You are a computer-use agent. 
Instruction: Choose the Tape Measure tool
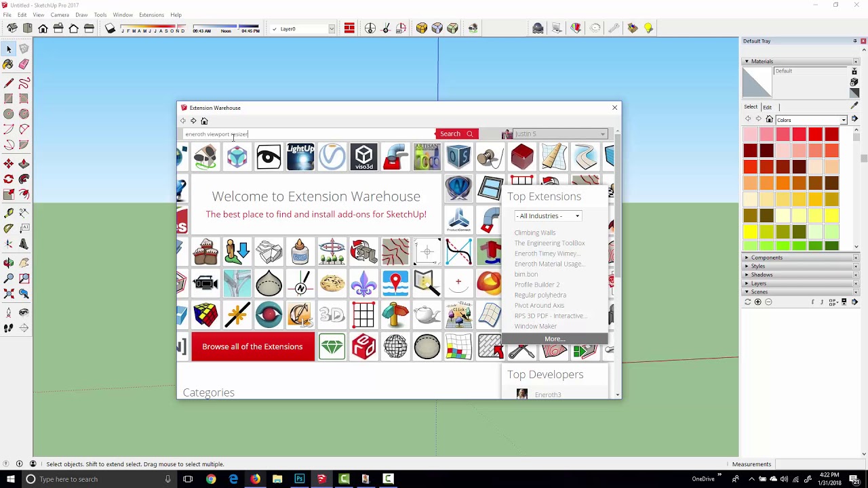click(9, 213)
